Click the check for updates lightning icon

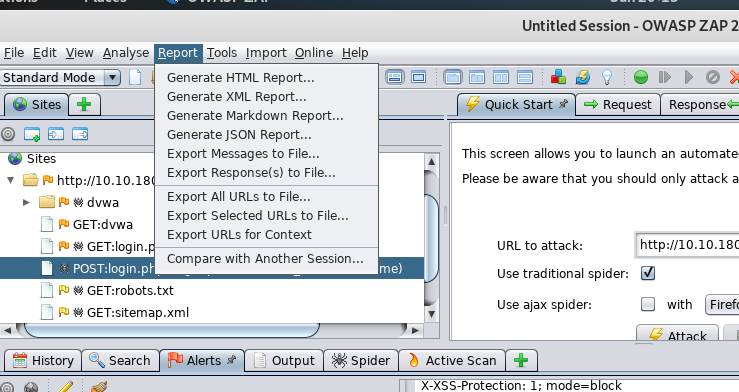click(x=583, y=77)
